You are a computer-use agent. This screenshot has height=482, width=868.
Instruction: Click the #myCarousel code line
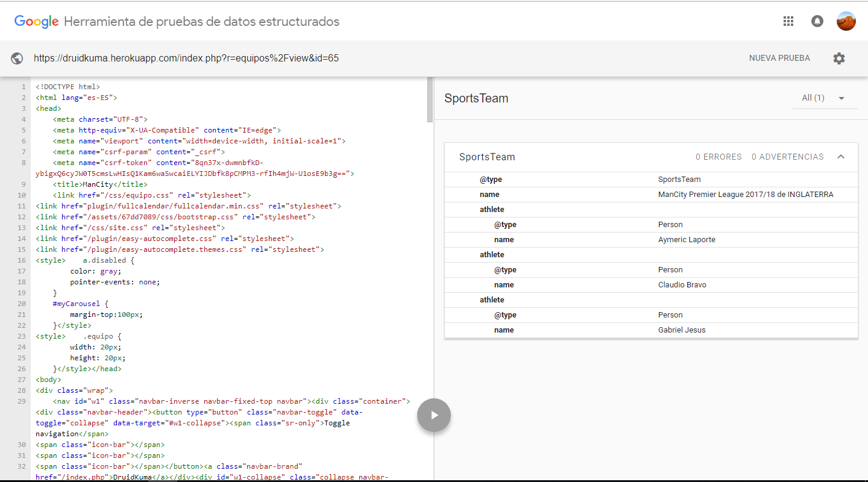click(81, 304)
